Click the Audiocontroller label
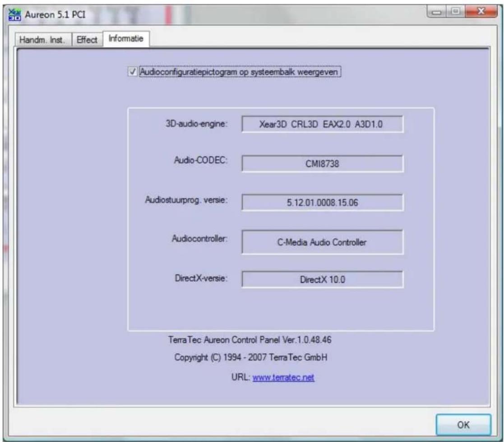 click(199, 238)
